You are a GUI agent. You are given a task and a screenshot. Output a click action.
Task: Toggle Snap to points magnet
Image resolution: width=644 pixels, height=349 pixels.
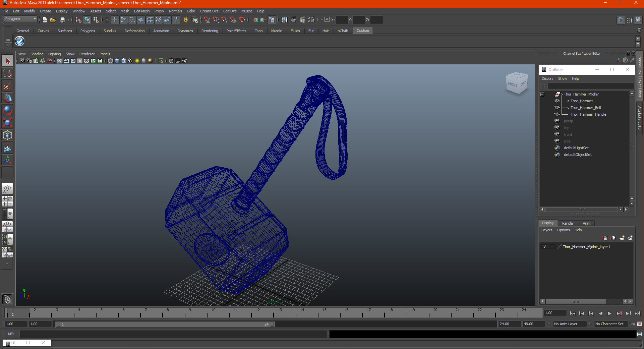point(224,20)
